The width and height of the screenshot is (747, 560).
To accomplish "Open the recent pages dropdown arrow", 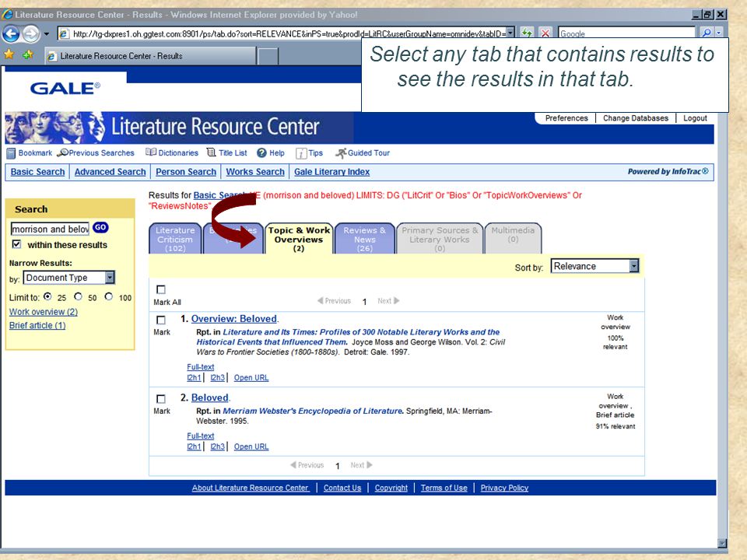I will point(46,33).
